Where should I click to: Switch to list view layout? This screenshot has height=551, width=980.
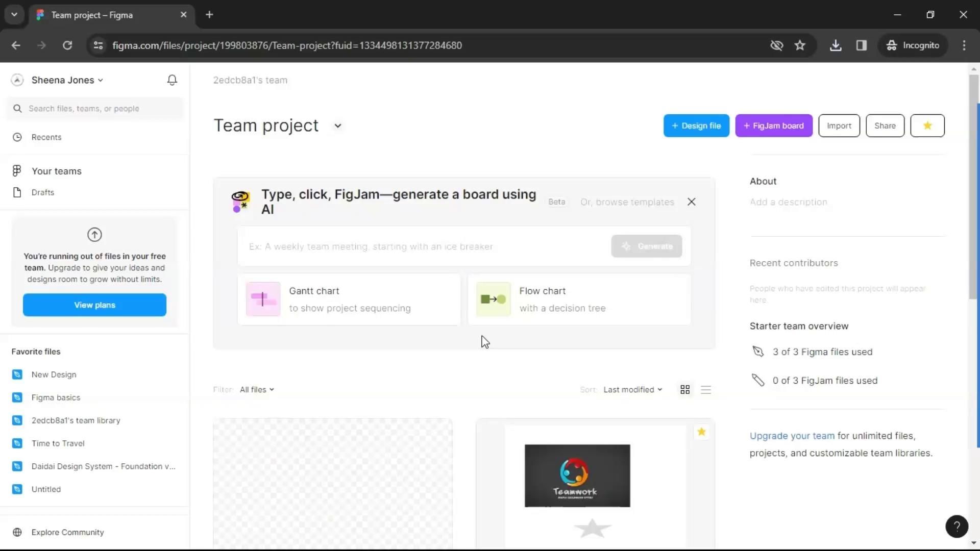[x=706, y=390]
